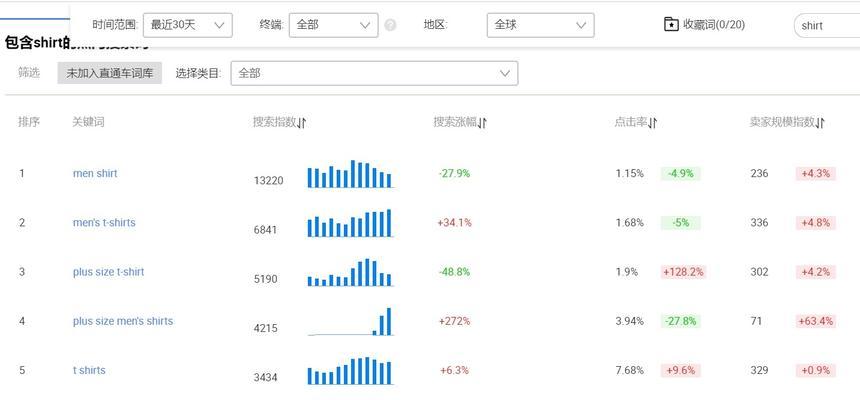Image resolution: width=860 pixels, height=400 pixels.
Task: Click the +0.9% seller scale change badge
Action: coord(816,370)
